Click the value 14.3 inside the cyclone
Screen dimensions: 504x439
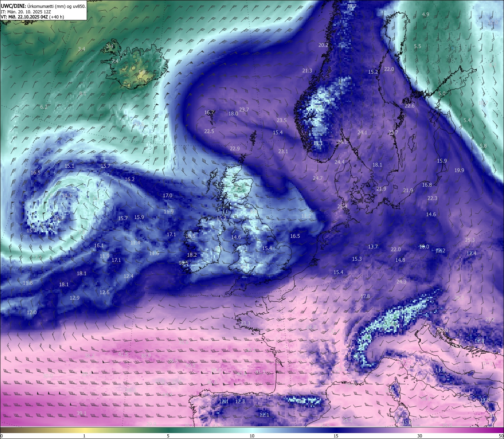pyautogui.click(x=67, y=195)
